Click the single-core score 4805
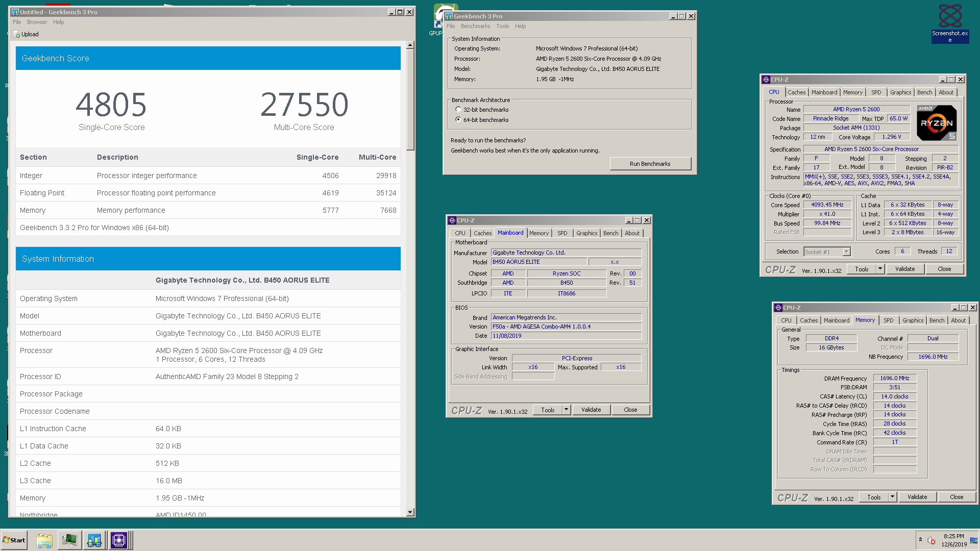The image size is (980, 551). click(x=111, y=105)
